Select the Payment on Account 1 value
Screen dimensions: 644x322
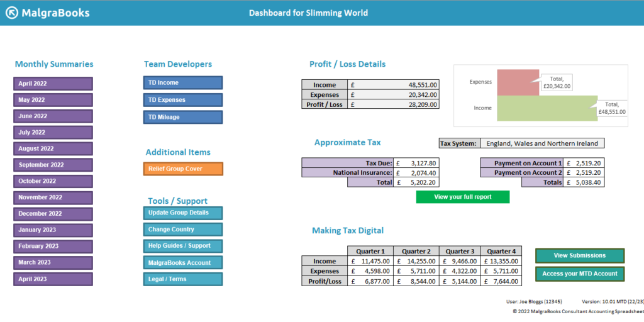pyautogui.click(x=584, y=163)
